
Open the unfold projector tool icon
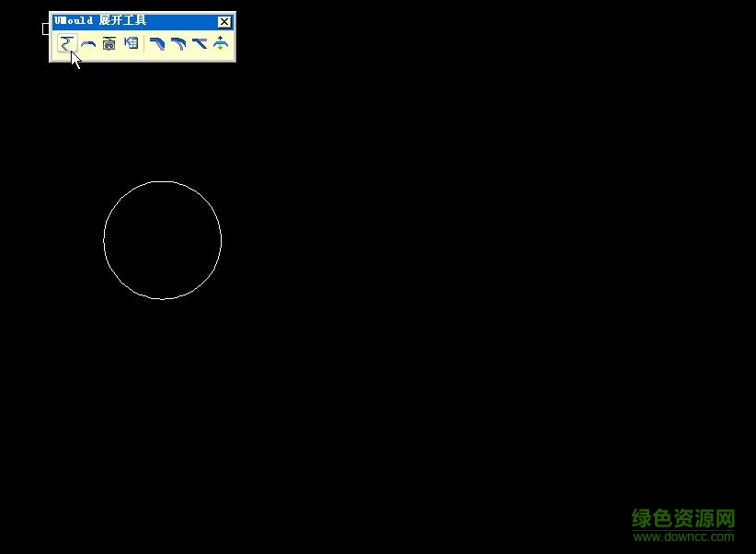point(109,42)
